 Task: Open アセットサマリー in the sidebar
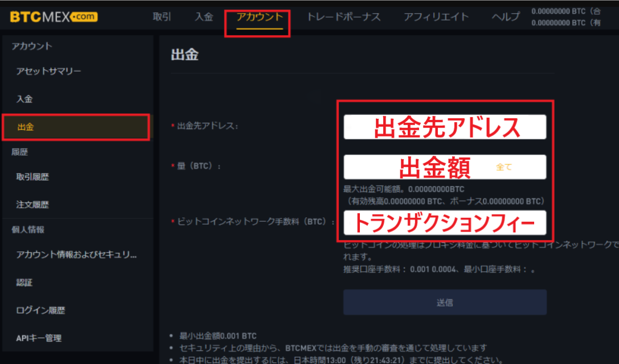click(48, 71)
